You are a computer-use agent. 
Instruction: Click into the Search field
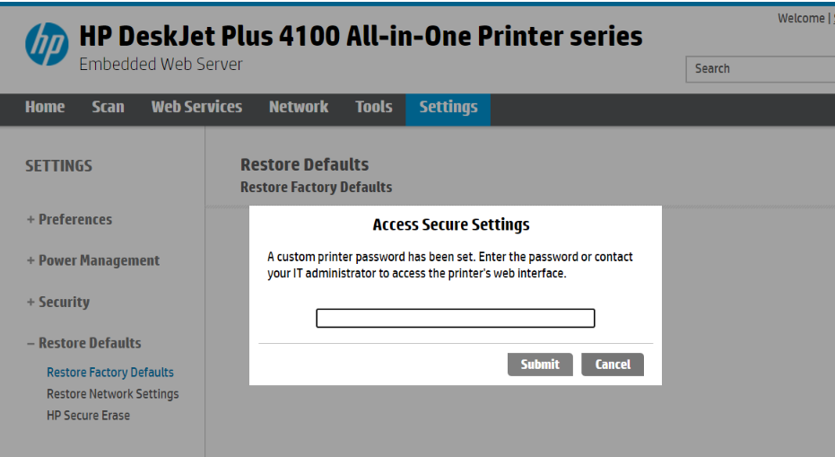point(760,69)
